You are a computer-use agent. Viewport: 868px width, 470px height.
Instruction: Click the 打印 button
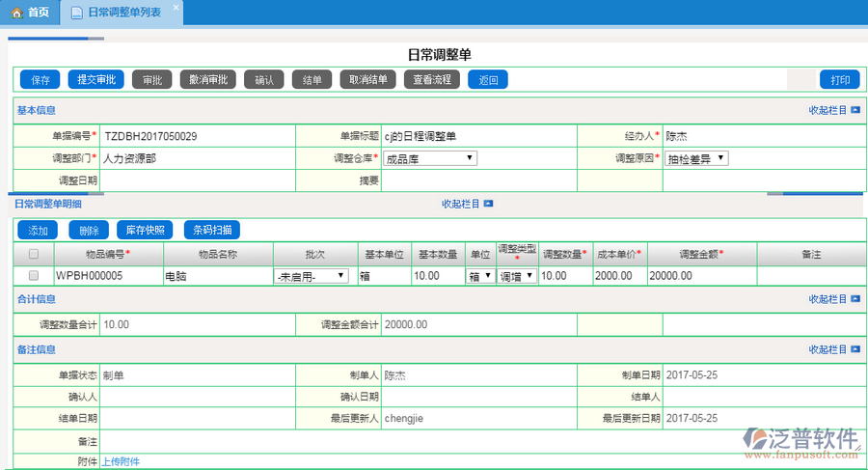click(839, 80)
